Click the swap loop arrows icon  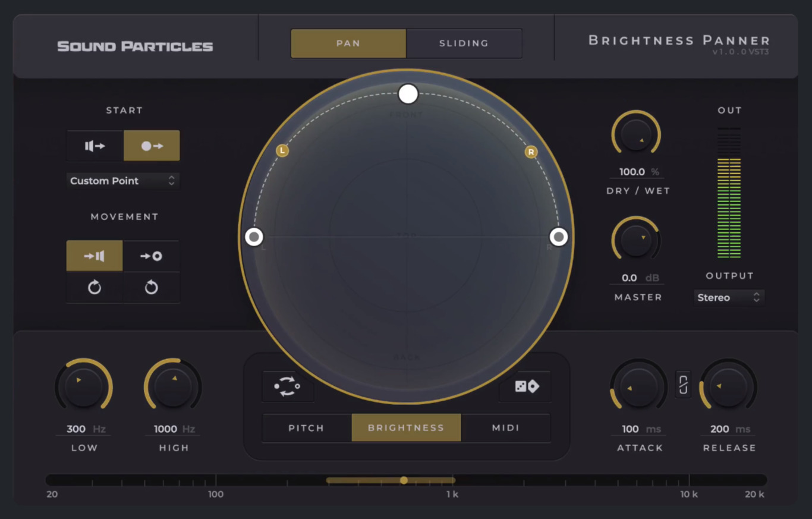(x=288, y=386)
